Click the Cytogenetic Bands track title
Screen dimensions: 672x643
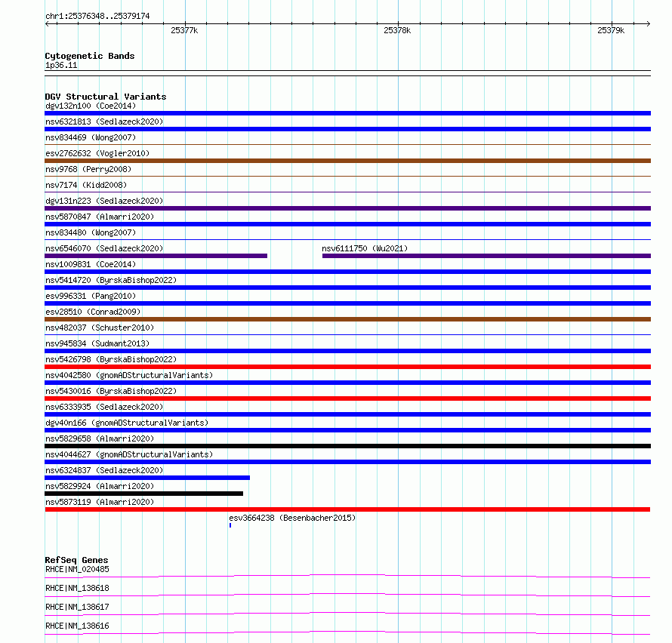click(90, 56)
